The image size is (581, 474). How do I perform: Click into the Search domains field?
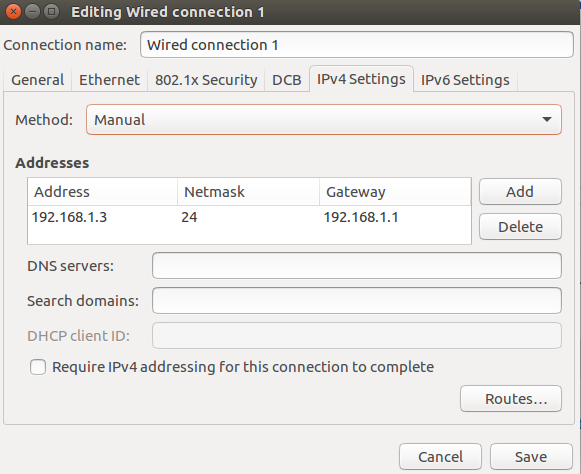click(357, 301)
